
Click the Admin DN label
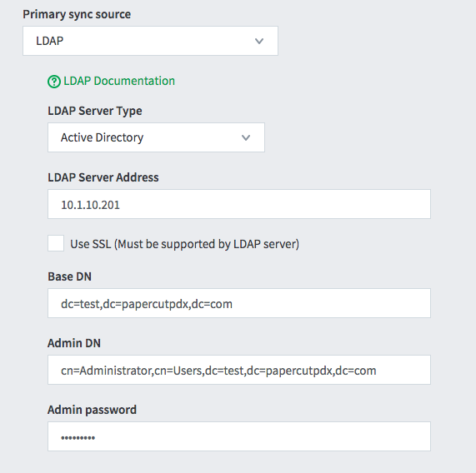pos(74,343)
